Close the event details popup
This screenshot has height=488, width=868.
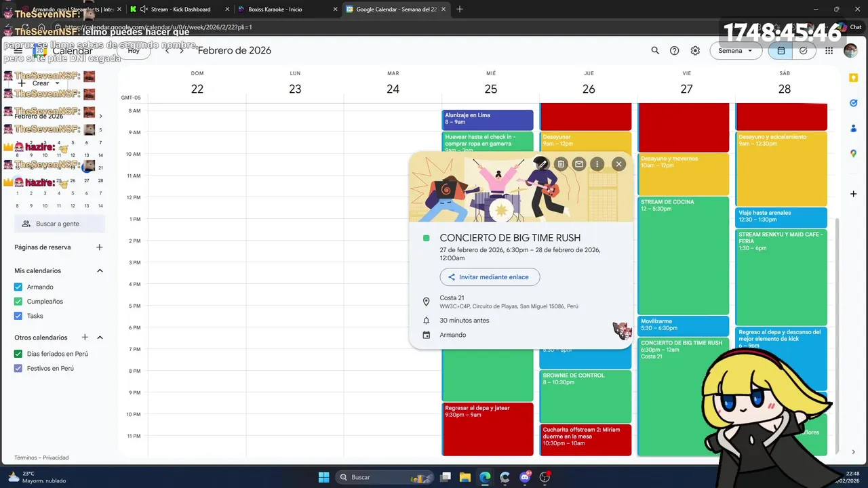pos(618,164)
